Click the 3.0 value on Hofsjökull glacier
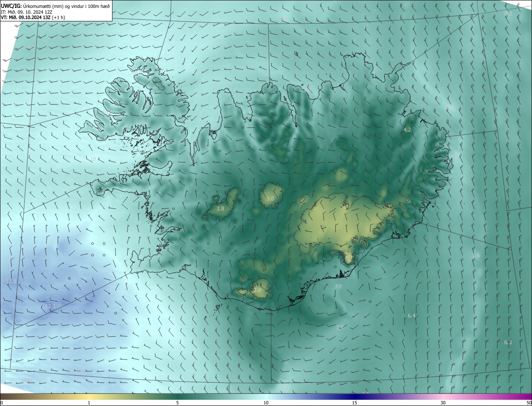The image size is (532, 406). coord(270,199)
